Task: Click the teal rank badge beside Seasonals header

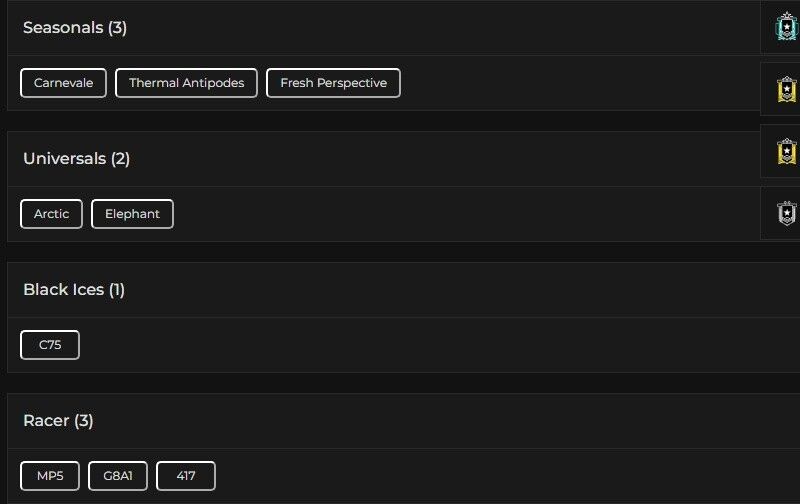Action: (x=787, y=27)
